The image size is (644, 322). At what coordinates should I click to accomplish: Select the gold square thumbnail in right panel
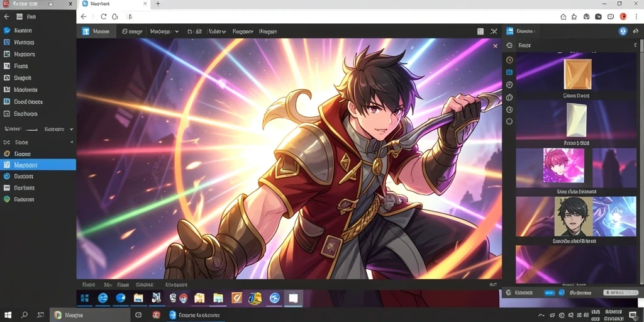tap(577, 74)
